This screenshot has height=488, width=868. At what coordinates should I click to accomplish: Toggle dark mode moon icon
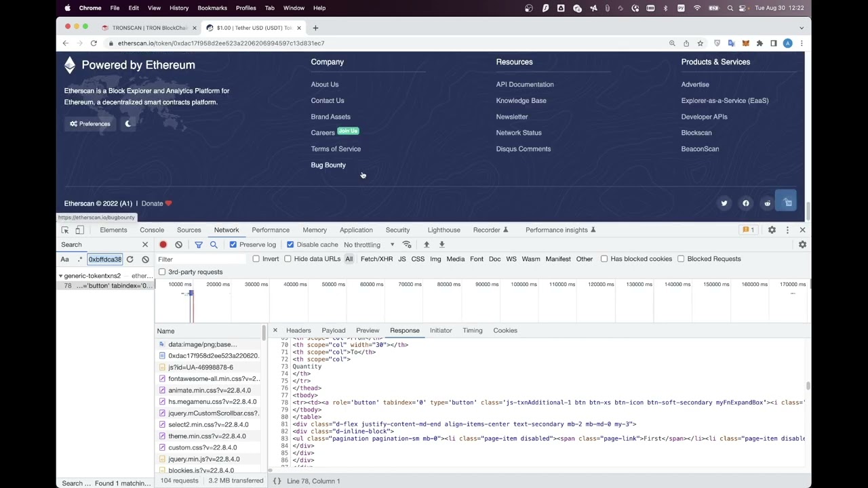128,123
